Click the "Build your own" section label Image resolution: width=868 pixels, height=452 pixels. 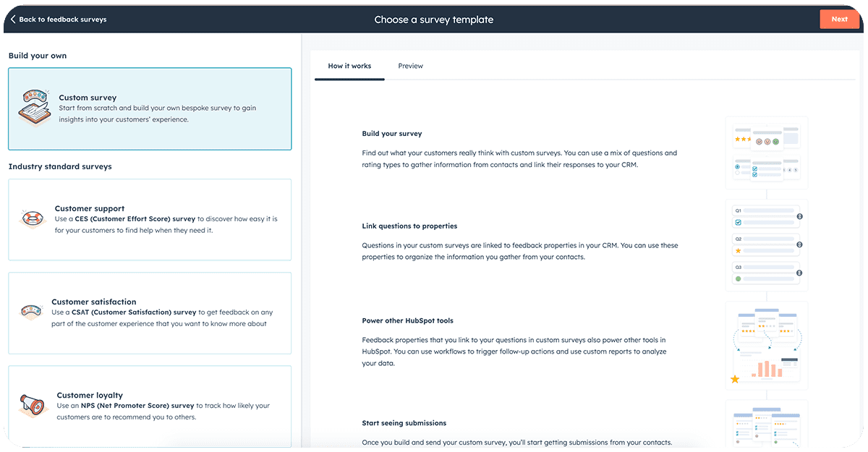pos(38,56)
